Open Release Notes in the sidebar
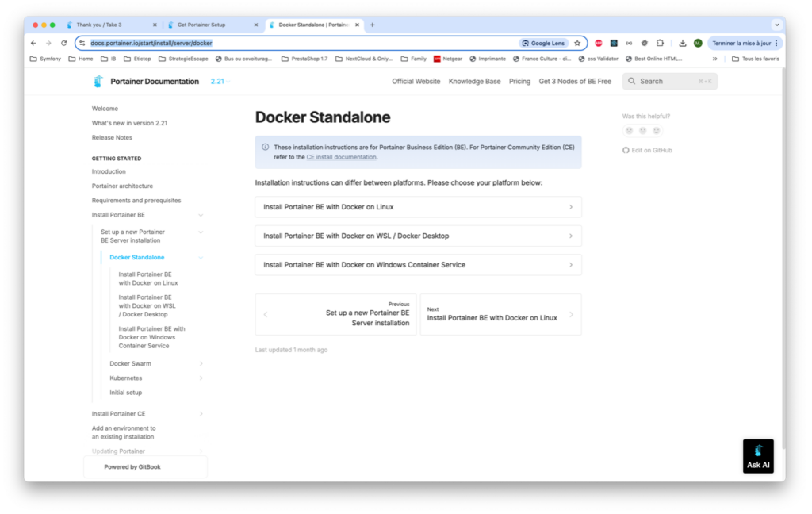 pyautogui.click(x=112, y=138)
